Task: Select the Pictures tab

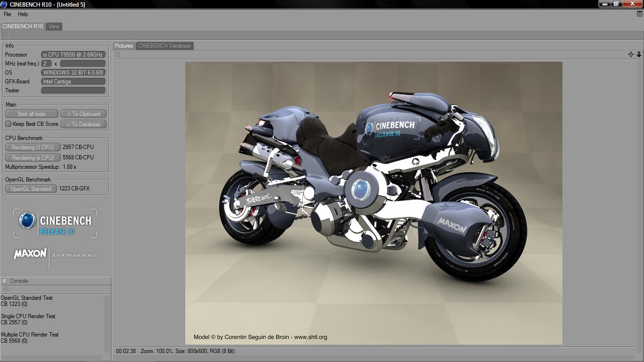Action: [x=124, y=46]
